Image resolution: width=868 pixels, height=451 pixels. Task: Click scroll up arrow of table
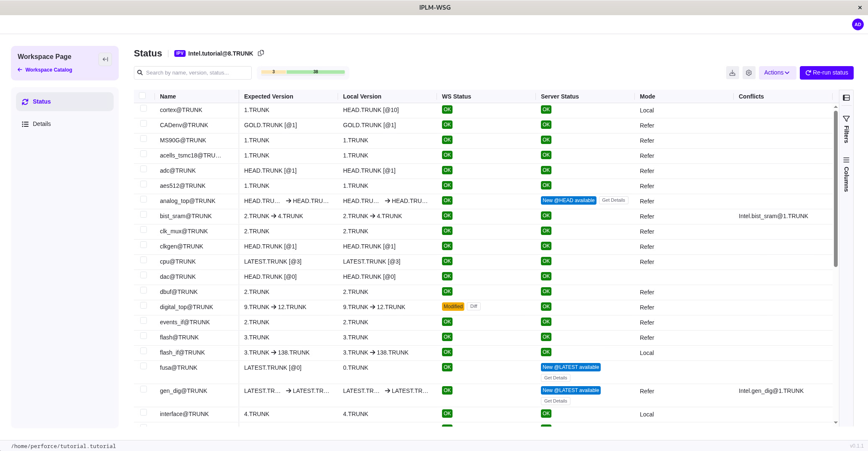[x=836, y=107]
